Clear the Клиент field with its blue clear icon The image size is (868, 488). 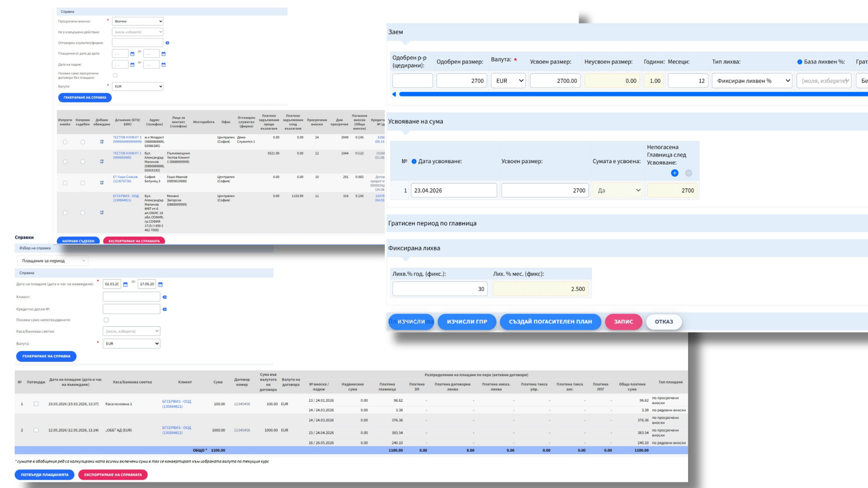[165, 297]
